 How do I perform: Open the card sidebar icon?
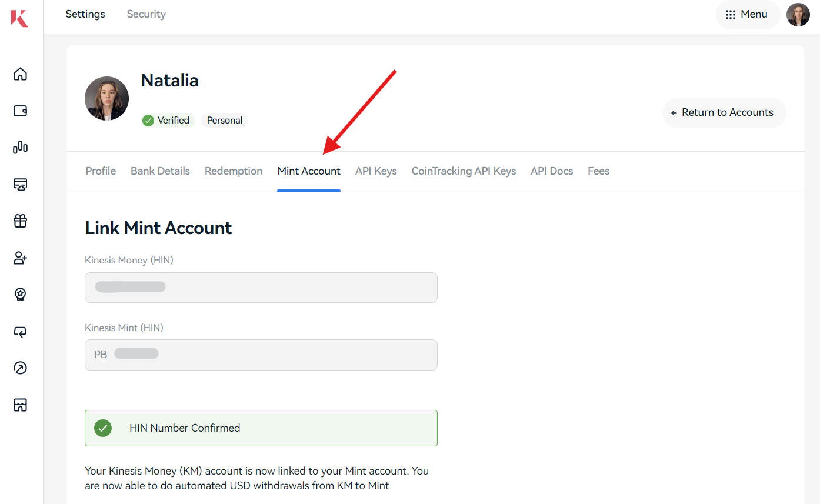21,184
